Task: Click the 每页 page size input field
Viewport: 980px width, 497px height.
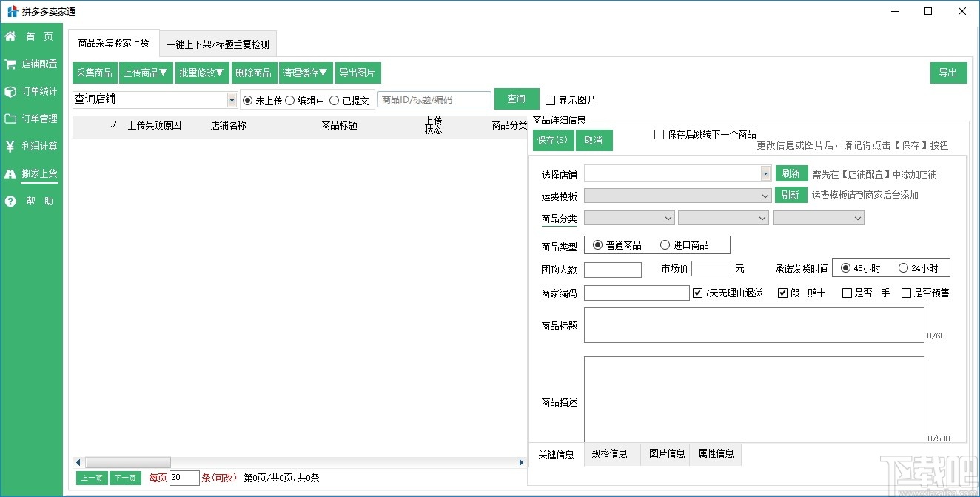Action: point(184,478)
